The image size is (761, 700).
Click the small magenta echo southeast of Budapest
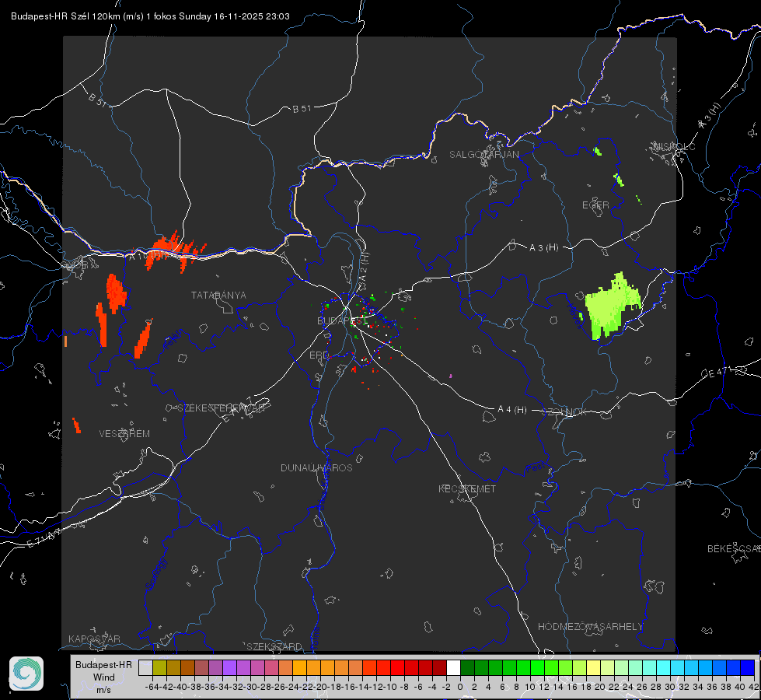tap(451, 376)
